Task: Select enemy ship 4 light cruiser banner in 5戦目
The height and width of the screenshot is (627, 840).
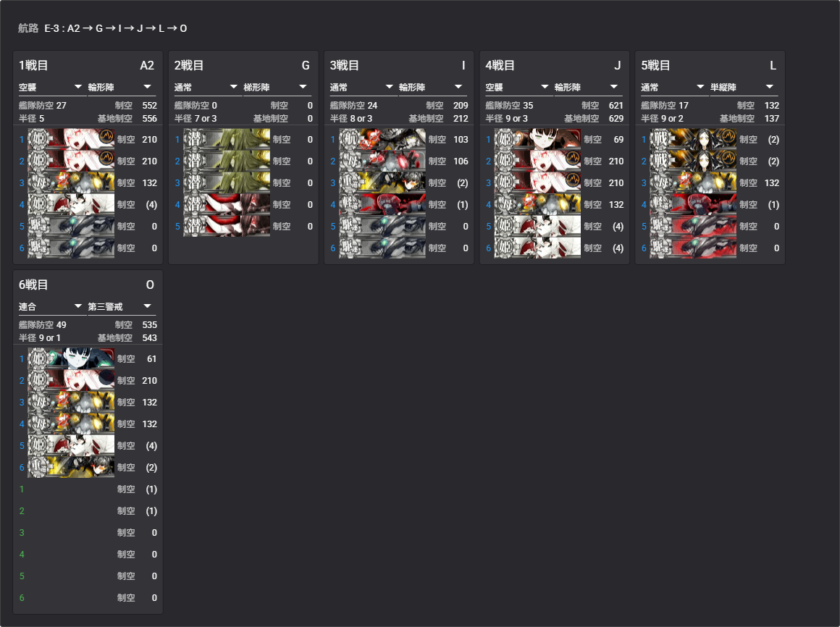Action: (693, 205)
